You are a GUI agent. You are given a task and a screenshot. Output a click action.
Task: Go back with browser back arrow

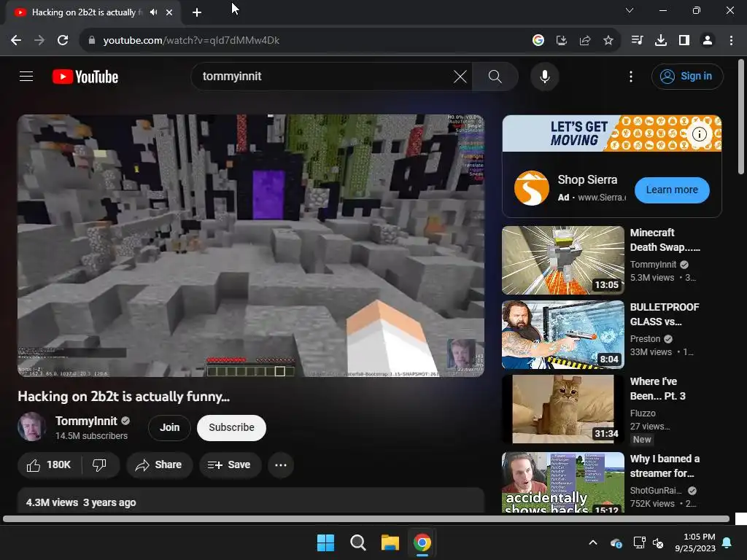pos(16,41)
